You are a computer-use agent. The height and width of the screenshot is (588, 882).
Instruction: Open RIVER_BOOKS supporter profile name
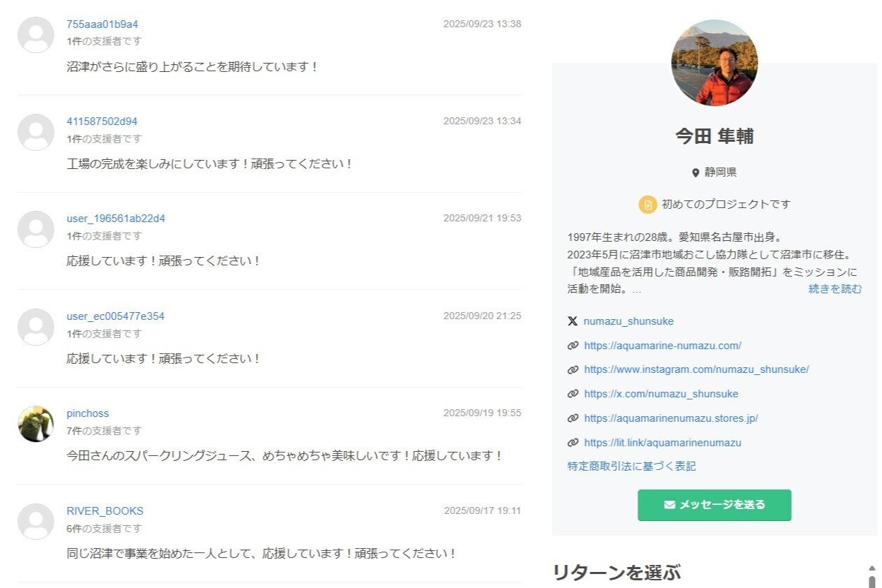pyautogui.click(x=105, y=511)
